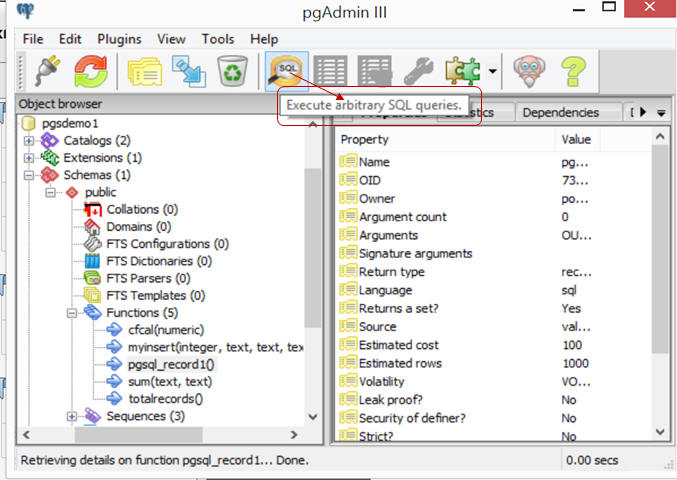The height and width of the screenshot is (480, 677).
Task: Click Object browser scroll right arrow
Action: coord(294,435)
